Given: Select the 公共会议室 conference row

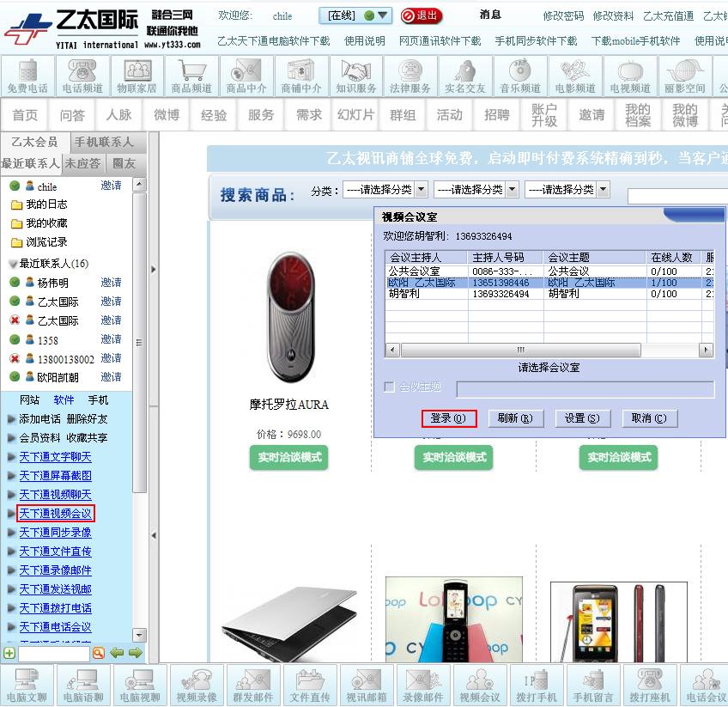Looking at the screenshot, I should pos(549,271).
